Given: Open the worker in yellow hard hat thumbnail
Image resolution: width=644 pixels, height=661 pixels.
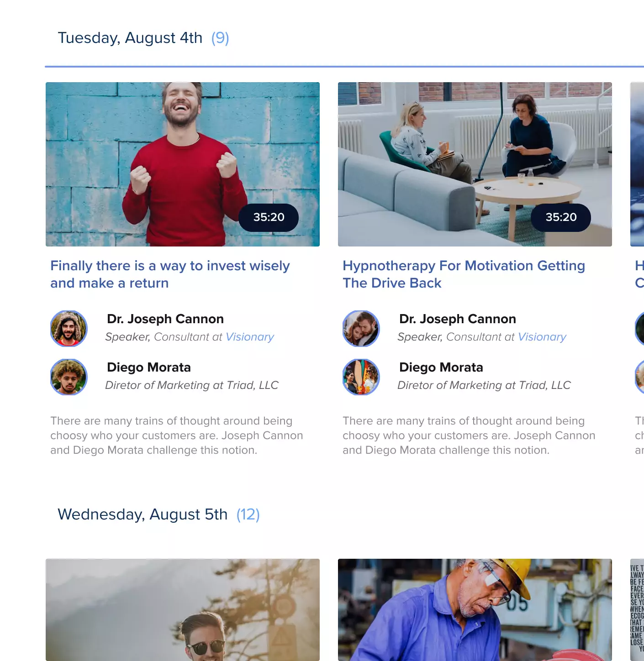Looking at the screenshot, I should tap(475, 610).
